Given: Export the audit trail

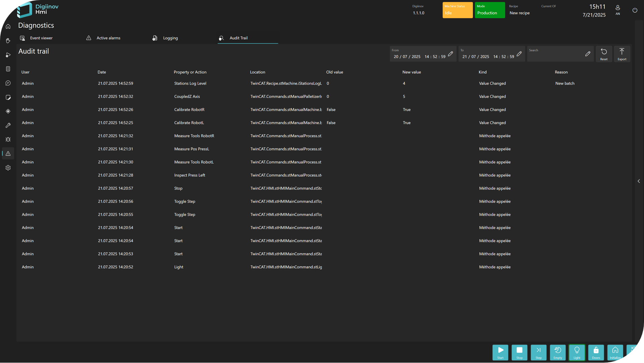Looking at the screenshot, I should [x=622, y=54].
